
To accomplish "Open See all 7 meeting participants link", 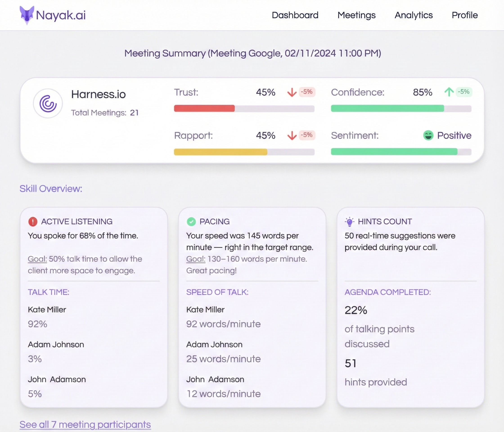I will [x=85, y=424].
